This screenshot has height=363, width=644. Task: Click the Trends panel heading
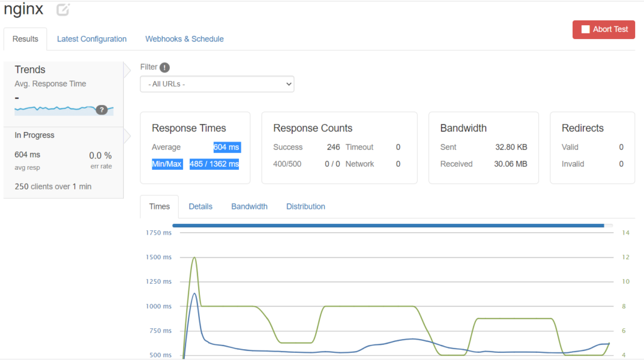pyautogui.click(x=30, y=69)
